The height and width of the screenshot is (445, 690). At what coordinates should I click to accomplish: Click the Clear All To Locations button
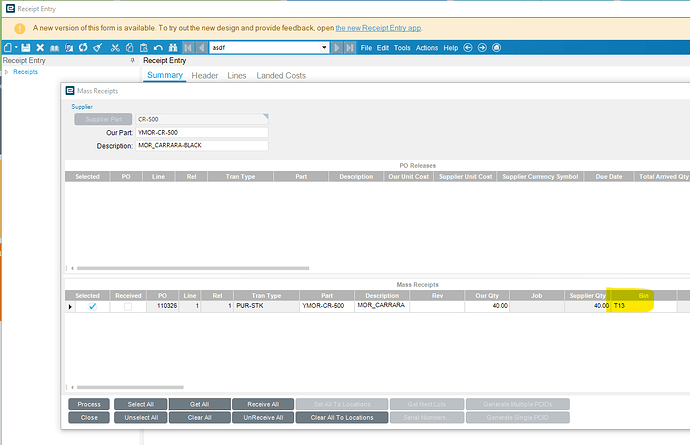coord(342,417)
